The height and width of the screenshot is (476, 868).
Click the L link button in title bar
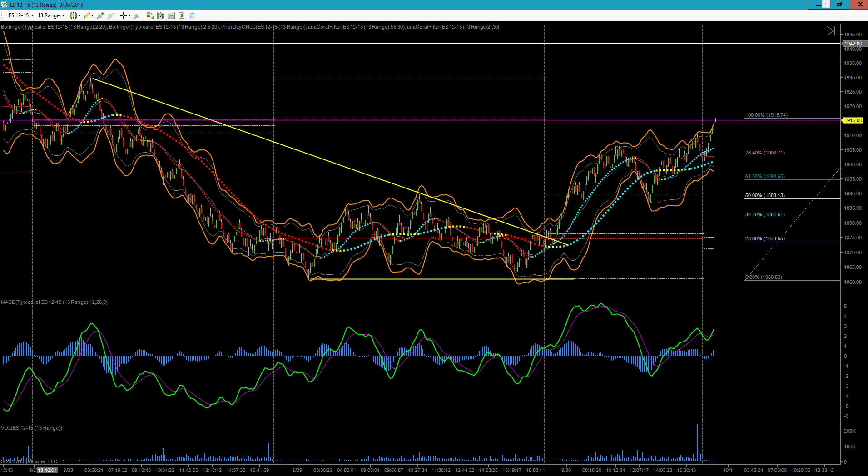coord(827,4)
